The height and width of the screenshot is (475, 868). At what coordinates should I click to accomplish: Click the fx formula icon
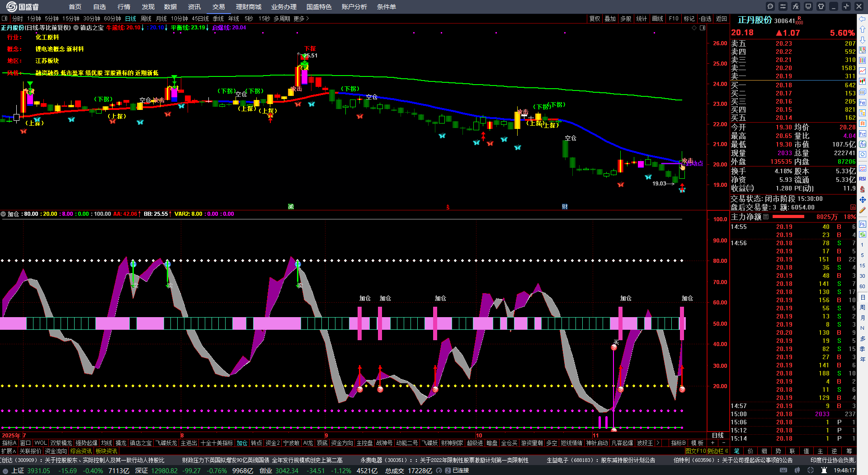[796, 6]
